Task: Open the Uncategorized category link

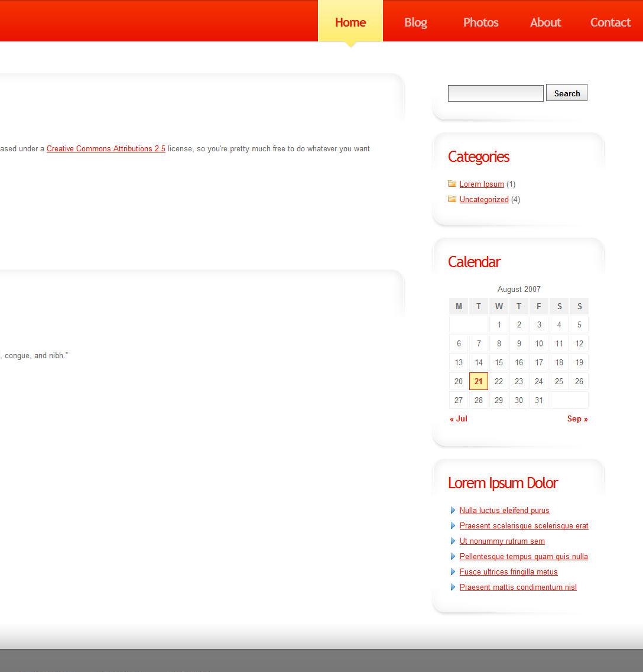Action: coord(484,200)
